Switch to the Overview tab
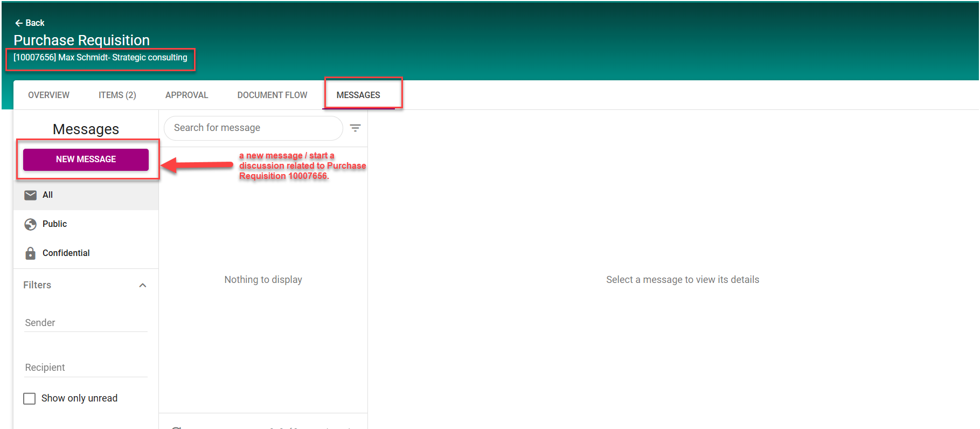Screen dimensions: 980x429 tap(48, 95)
